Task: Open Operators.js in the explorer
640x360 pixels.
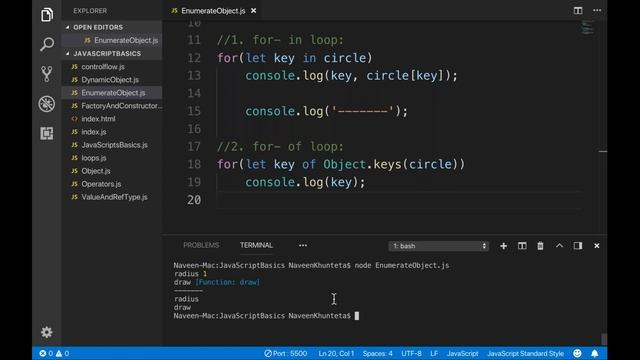Action: (x=112, y=184)
